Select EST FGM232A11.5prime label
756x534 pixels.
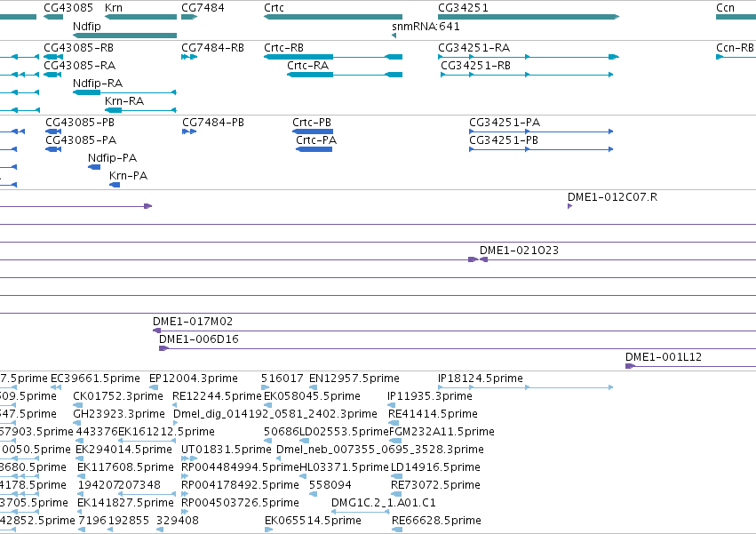(442, 432)
